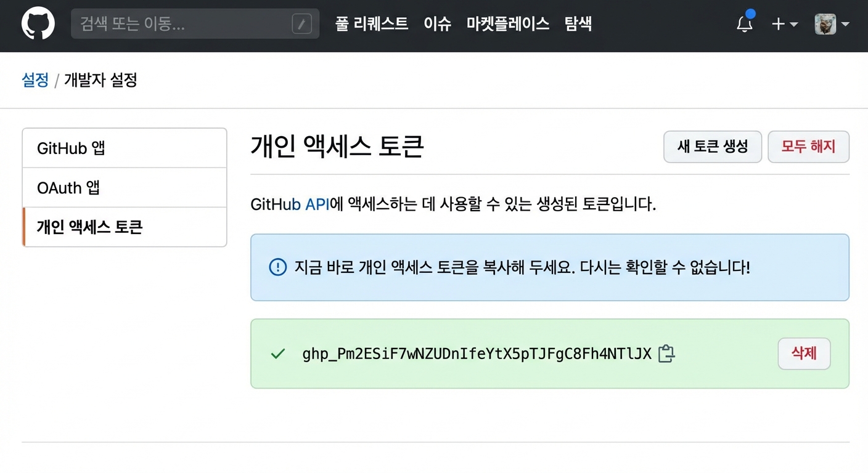Click the 삭제 button for the token

click(x=804, y=354)
